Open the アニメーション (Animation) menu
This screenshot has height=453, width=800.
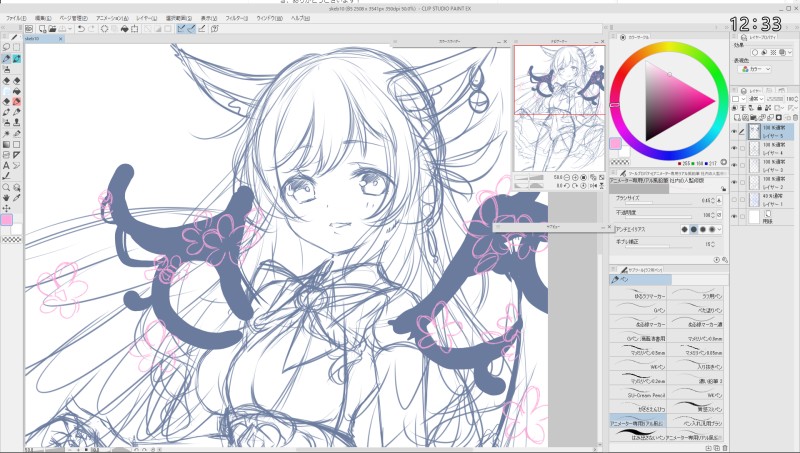point(112,18)
